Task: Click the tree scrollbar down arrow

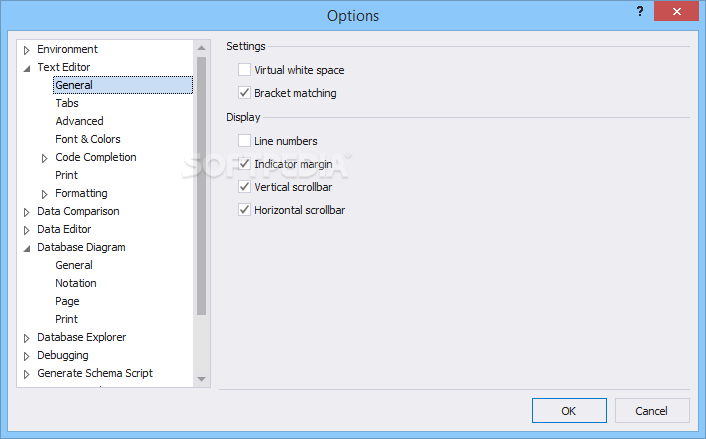Action: 202,379
